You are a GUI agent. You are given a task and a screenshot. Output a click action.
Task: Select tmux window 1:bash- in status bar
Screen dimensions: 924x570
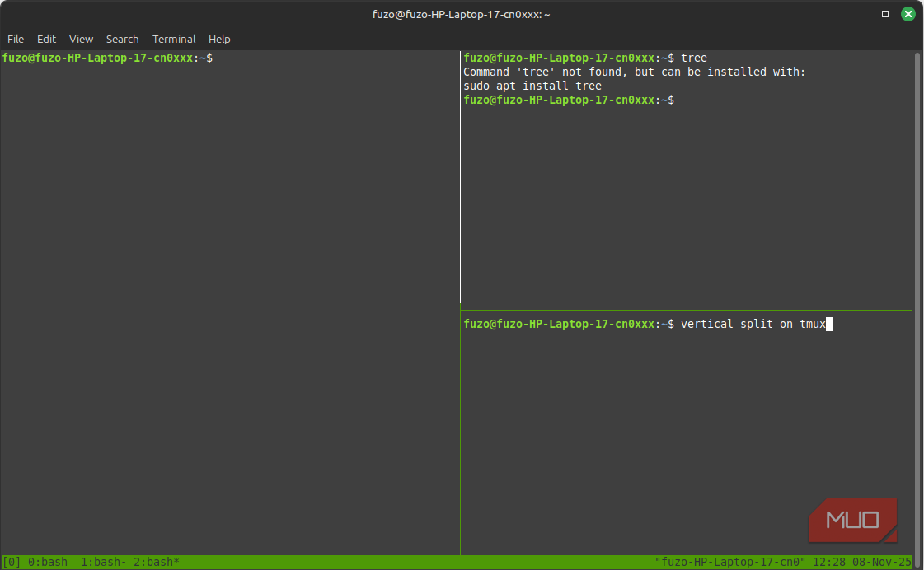[x=104, y=563]
